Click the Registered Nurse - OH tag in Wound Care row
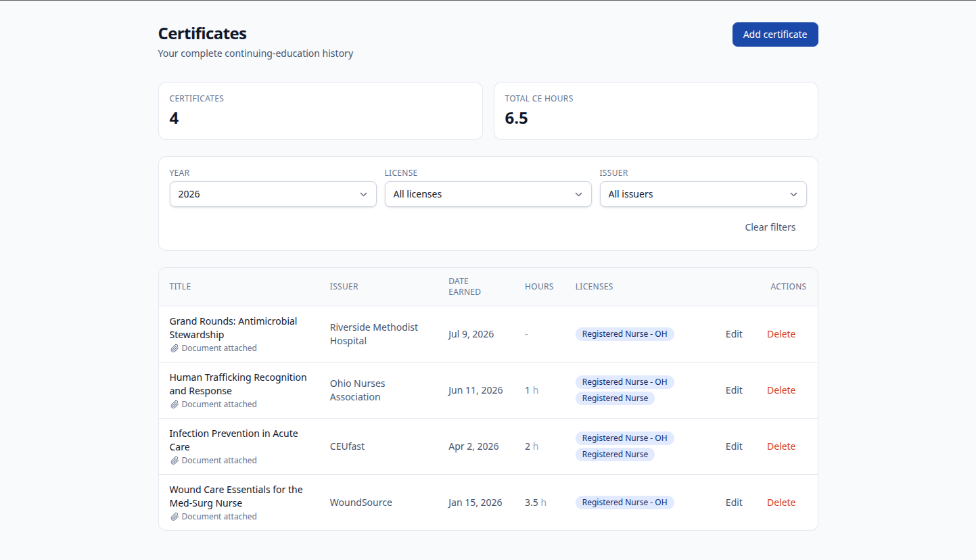This screenshot has height=560, width=976. pyautogui.click(x=625, y=503)
